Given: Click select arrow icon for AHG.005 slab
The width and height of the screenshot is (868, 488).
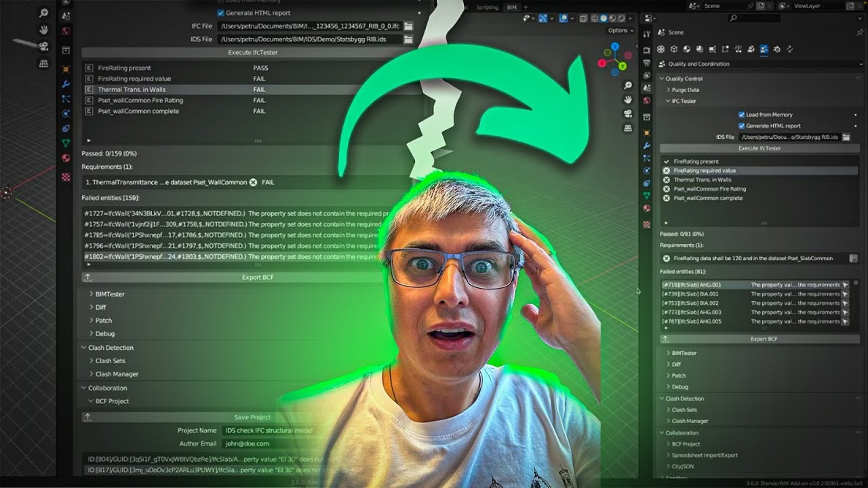Looking at the screenshot, I should pos(845,322).
